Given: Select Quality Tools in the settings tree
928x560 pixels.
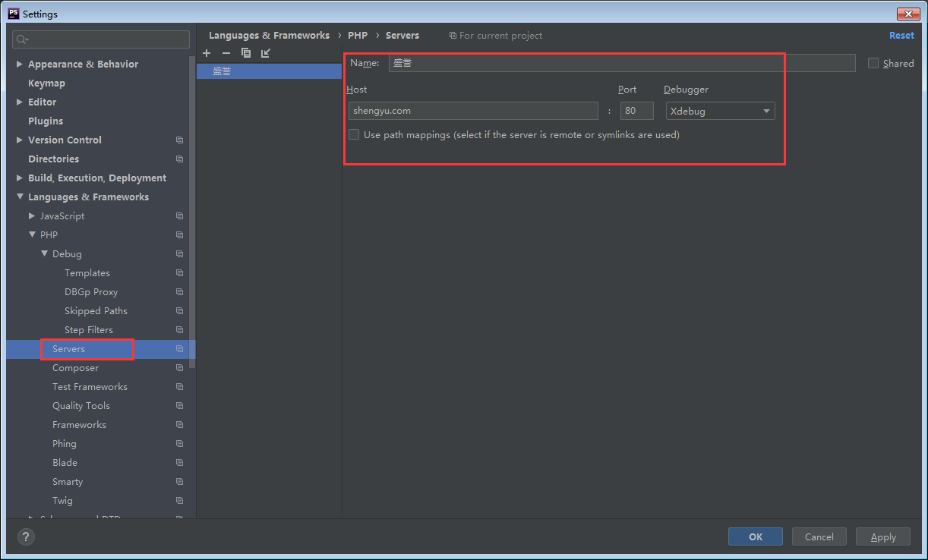Looking at the screenshot, I should point(81,406).
